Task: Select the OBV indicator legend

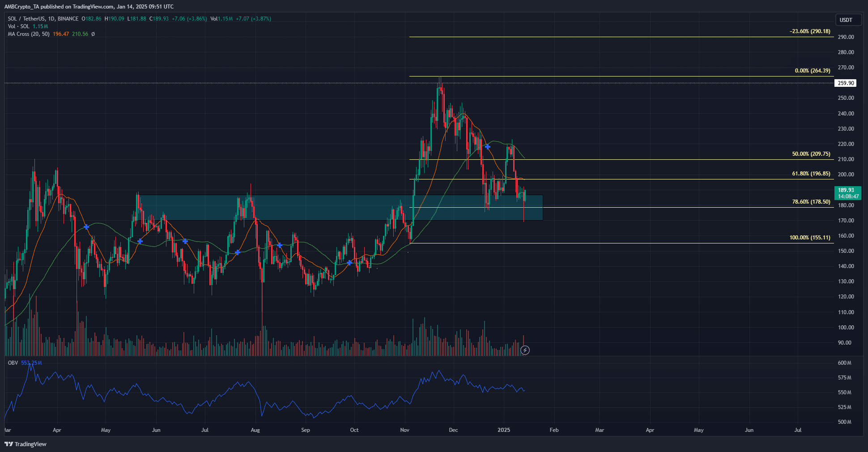Action: point(13,362)
